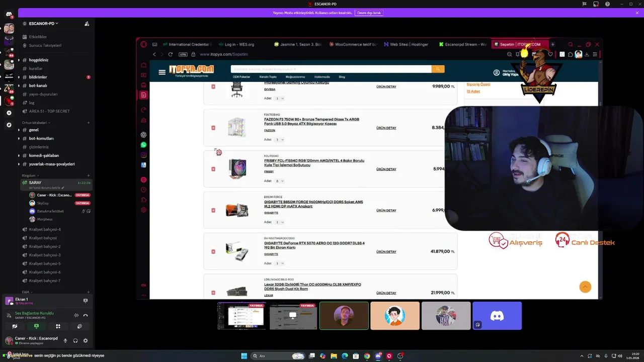Image resolution: width=644 pixels, height=362 pixels.
Task: Open soundboard in voice panel
Action: [x=79, y=326]
